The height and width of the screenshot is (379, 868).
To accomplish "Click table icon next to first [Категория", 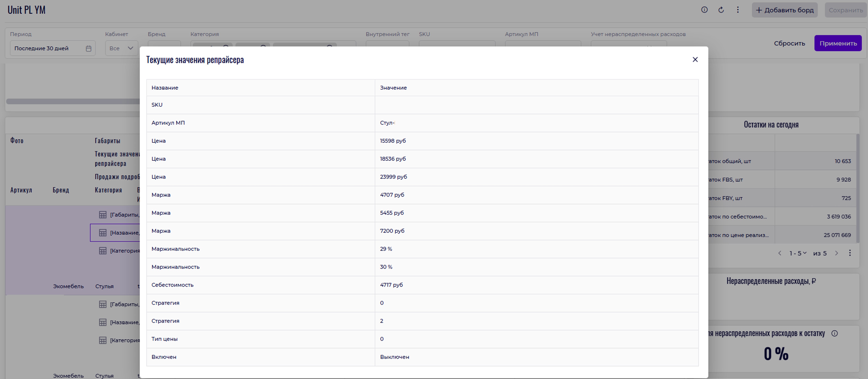I will click(x=103, y=251).
